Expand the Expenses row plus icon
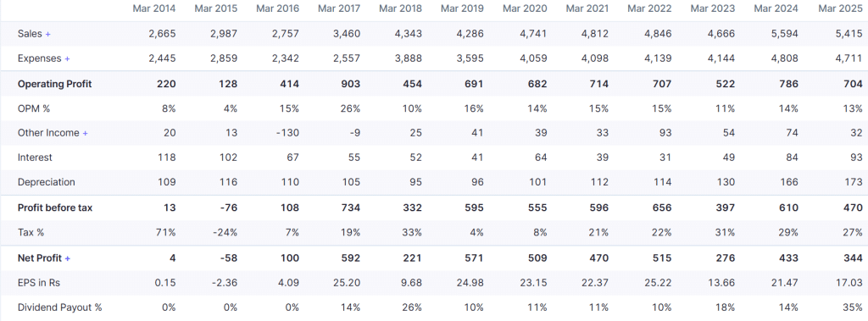The height and width of the screenshot is (321, 868). [x=67, y=58]
